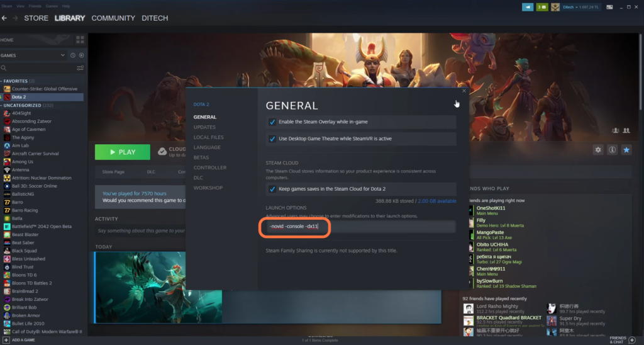The height and width of the screenshot is (345, 644).
Task: Collapse the Favorites category
Action: (x=2, y=81)
